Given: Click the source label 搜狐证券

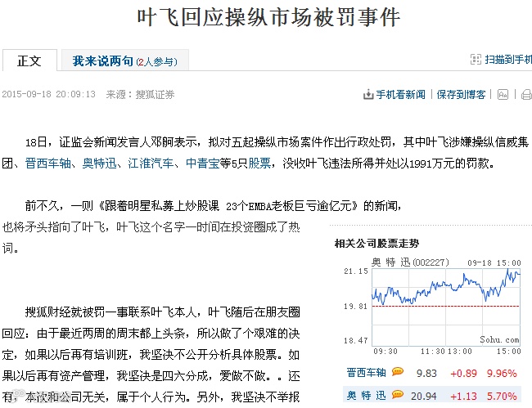Looking at the screenshot, I should pyautogui.click(x=155, y=94).
